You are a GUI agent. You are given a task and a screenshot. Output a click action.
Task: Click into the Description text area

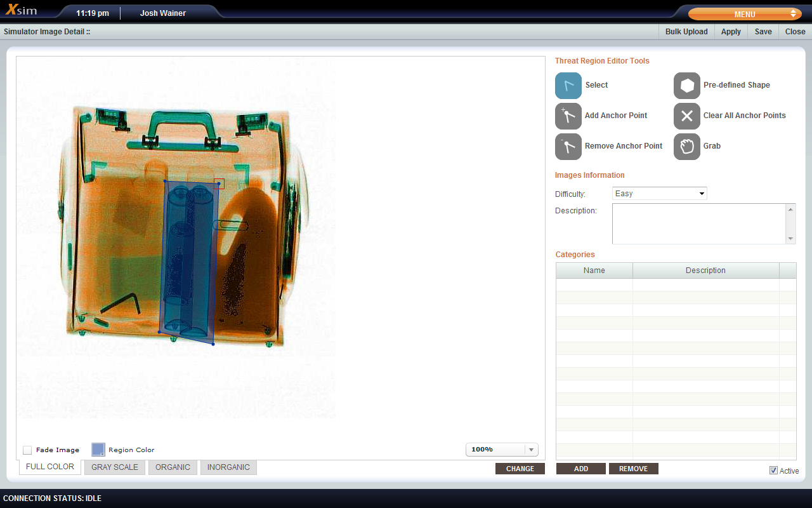698,224
